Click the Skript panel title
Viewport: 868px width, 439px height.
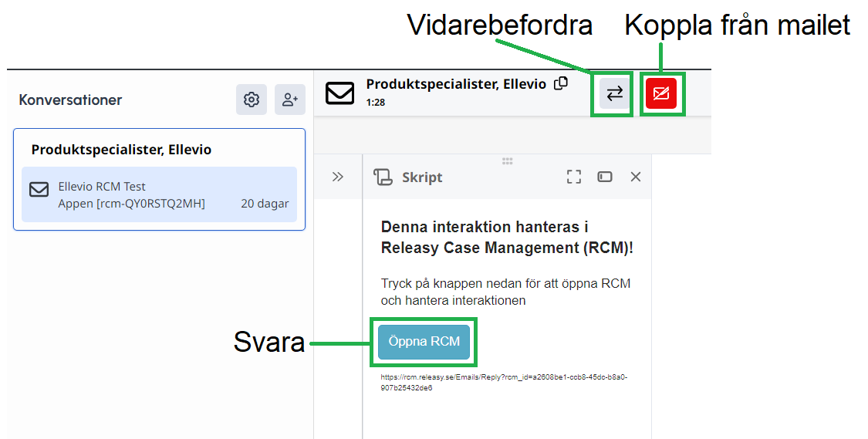pyautogui.click(x=422, y=177)
